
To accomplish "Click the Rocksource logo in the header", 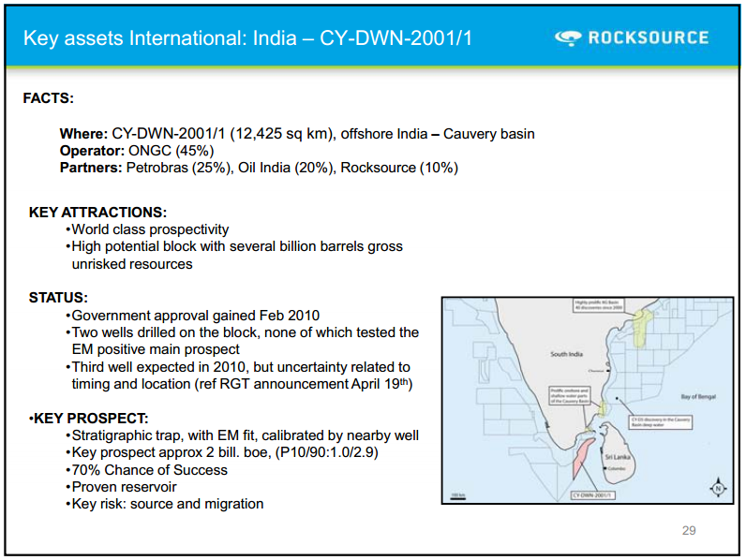I will tap(632, 37).
